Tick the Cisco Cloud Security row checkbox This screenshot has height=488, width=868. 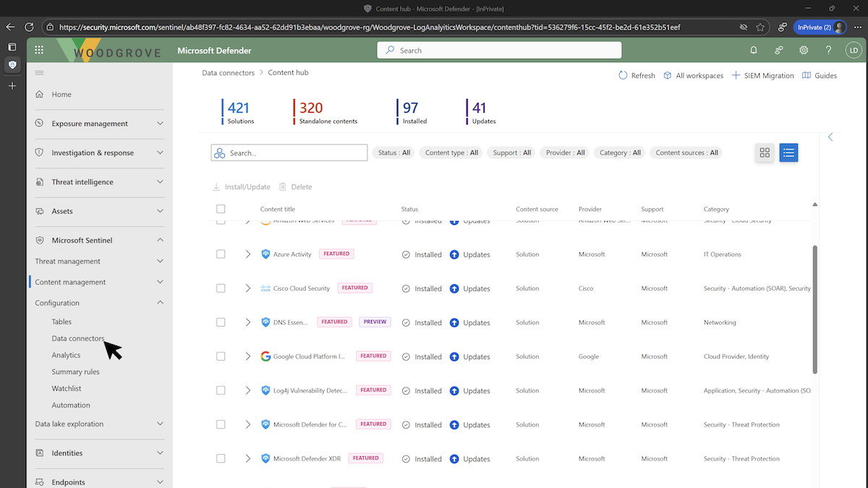tap(221, 288)
